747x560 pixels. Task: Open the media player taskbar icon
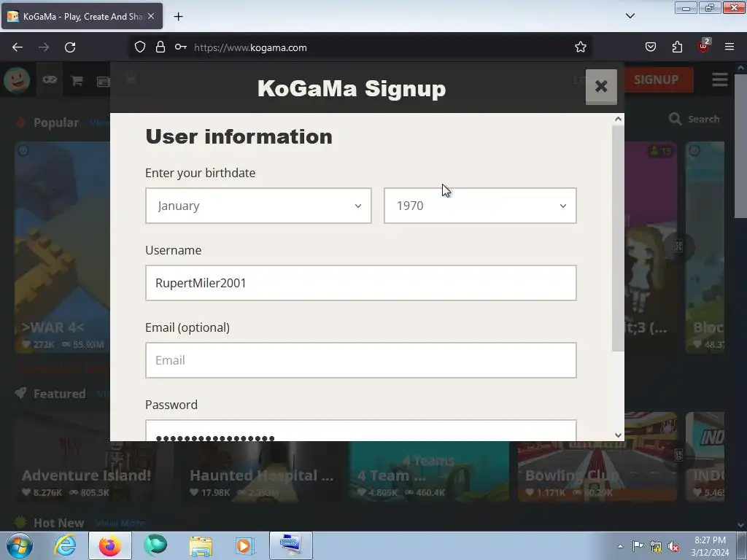pyautogui.click(x=245, y=545)
